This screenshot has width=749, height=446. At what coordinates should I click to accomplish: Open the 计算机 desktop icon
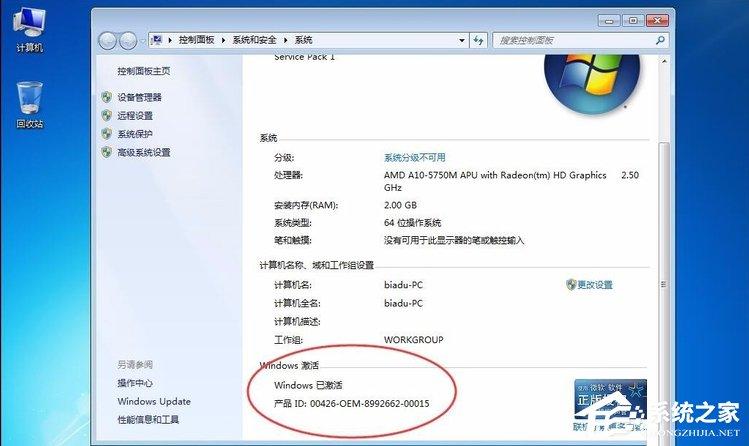(x=29, y=29)
